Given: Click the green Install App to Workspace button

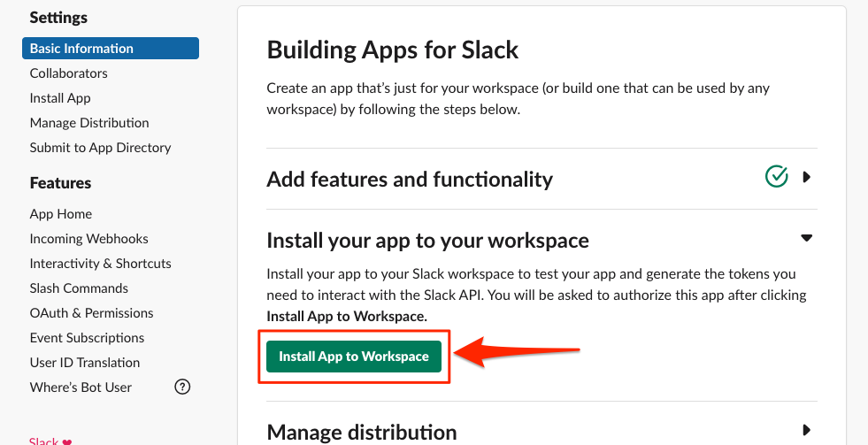Looking at the screenshot, I should (354, 357).
